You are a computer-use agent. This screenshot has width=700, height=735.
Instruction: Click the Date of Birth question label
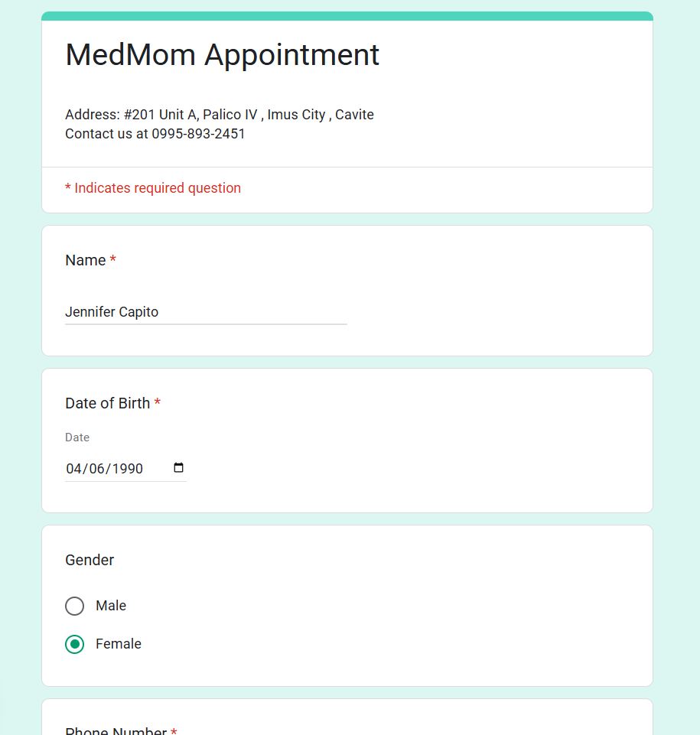(108, 403)
